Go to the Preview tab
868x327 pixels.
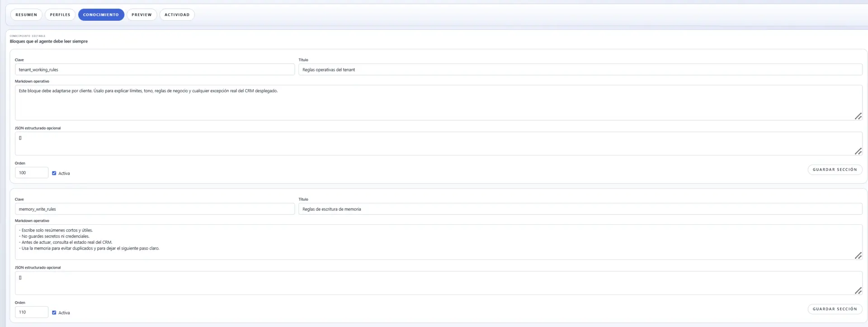tap(142, 15)
